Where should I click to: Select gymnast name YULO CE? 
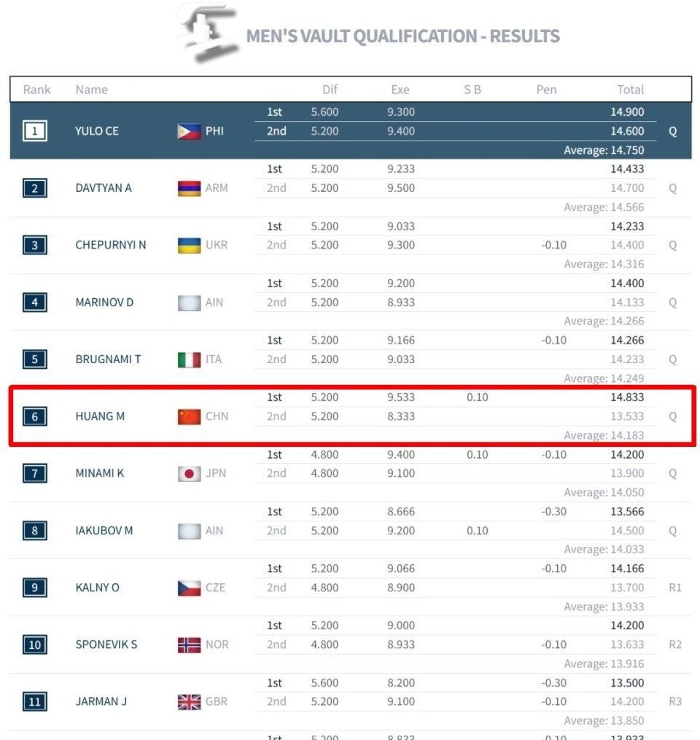pyautogui.click(x=97, y=131)
